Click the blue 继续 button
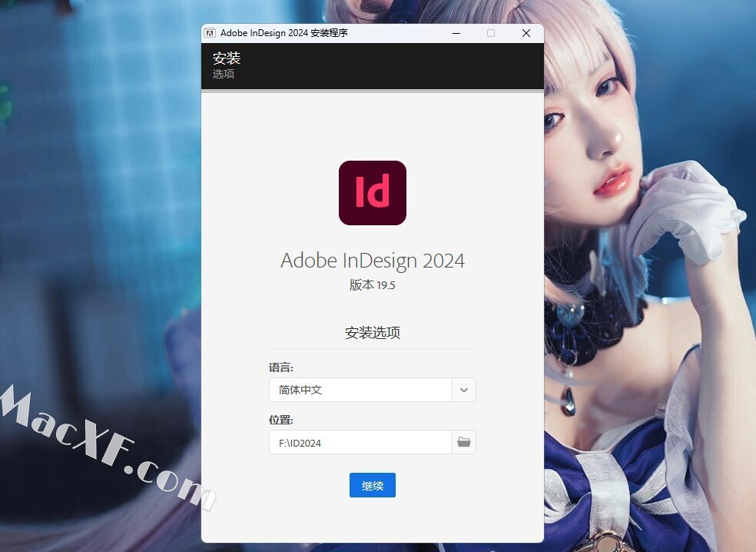 coord(372,485)
